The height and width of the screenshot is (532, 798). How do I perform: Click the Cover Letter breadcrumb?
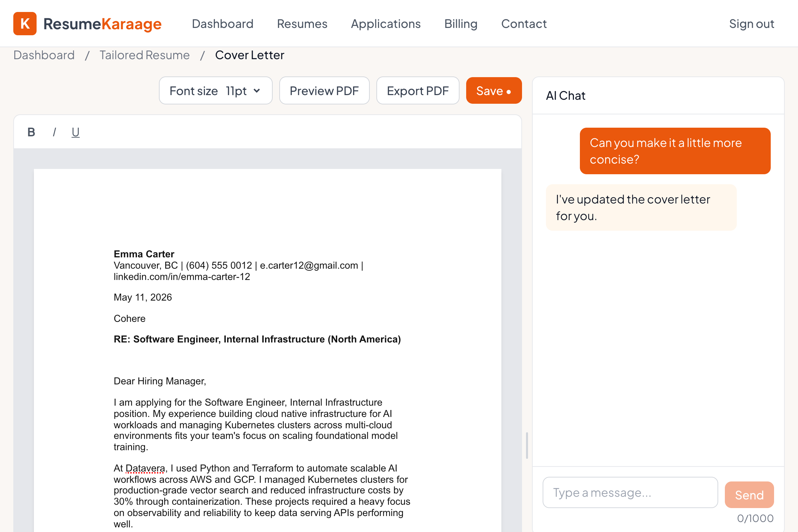point(250,55)
